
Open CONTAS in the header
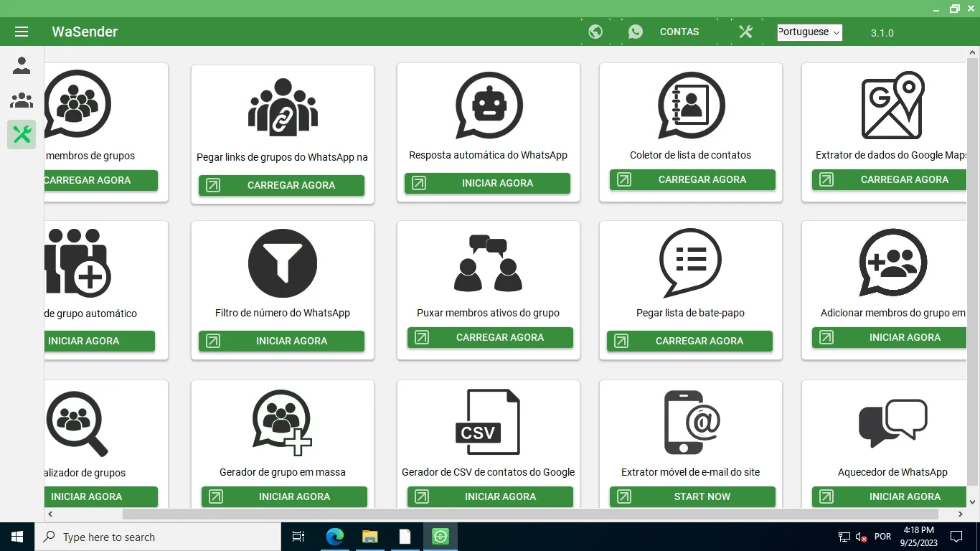(679, 32)
